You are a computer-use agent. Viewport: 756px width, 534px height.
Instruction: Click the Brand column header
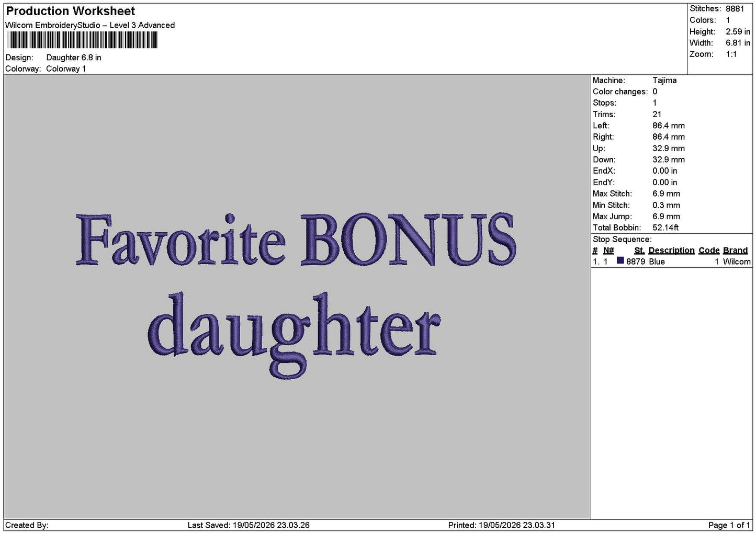click(735, 251)
